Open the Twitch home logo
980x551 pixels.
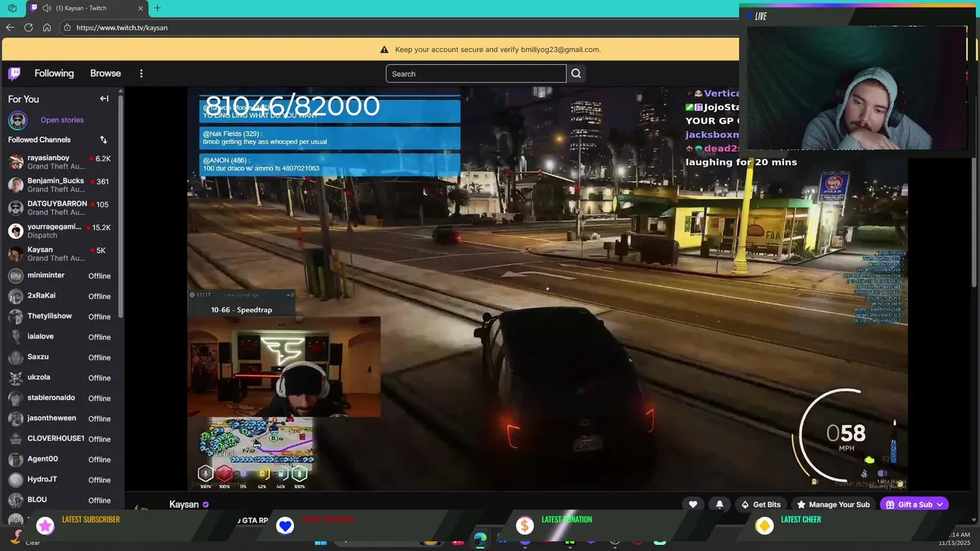pyautogui.click(x=15, y=73)
